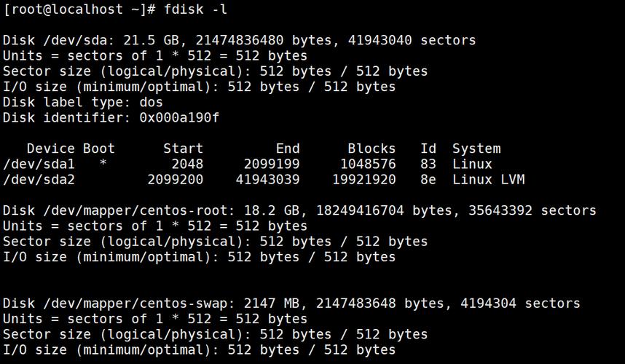
Task: Click the boot asterisk flag for sda1
Action: [x=103, y=165]
